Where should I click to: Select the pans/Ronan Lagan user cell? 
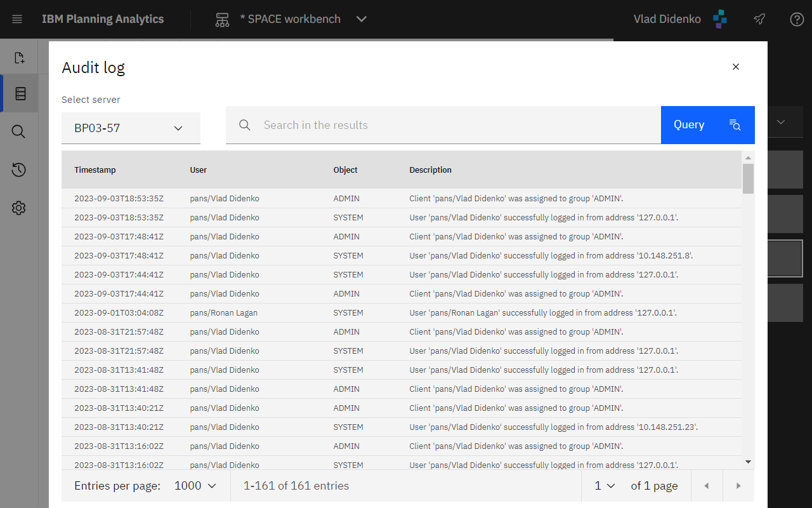pyautogui.click(x=223, y=313)
